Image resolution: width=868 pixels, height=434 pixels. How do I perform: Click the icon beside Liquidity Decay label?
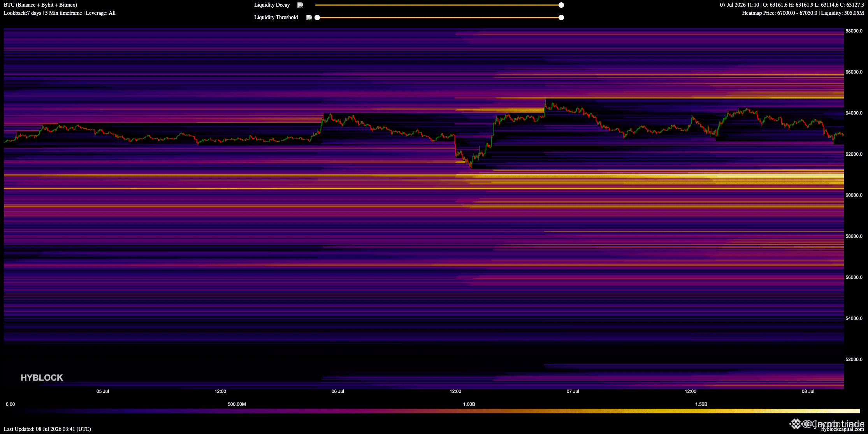pos(300,5)
